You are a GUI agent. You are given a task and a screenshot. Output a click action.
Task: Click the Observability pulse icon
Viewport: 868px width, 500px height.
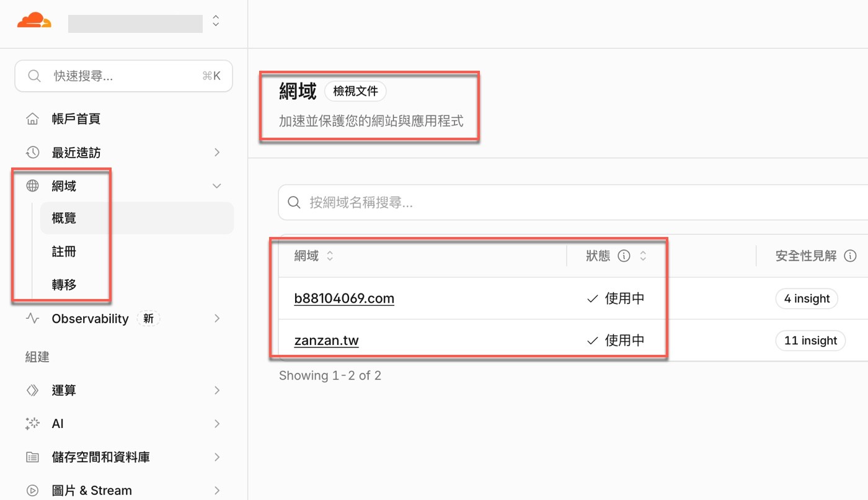[x=32, y=318]
